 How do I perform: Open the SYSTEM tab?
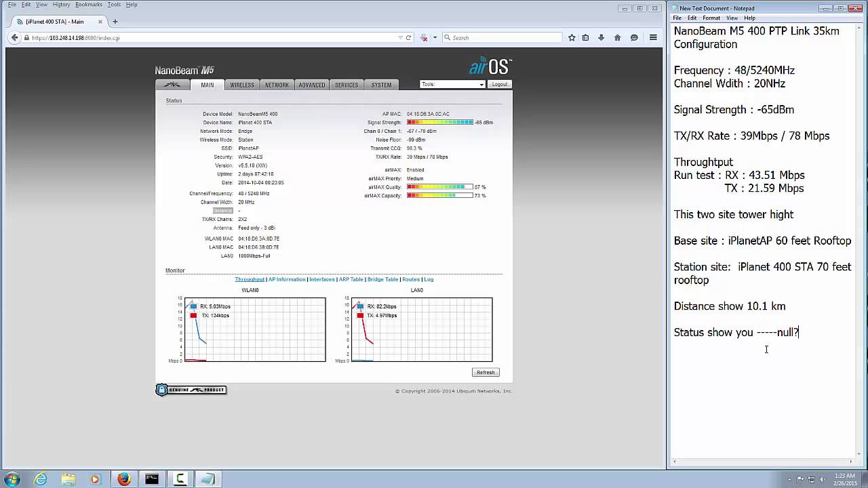coord(381,85)
